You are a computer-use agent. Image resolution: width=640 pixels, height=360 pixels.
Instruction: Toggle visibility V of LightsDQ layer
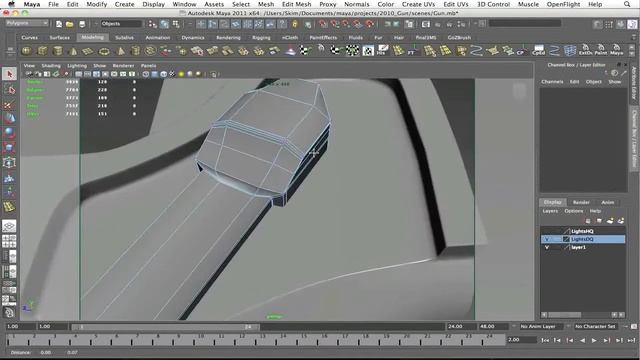pos(547,239)
